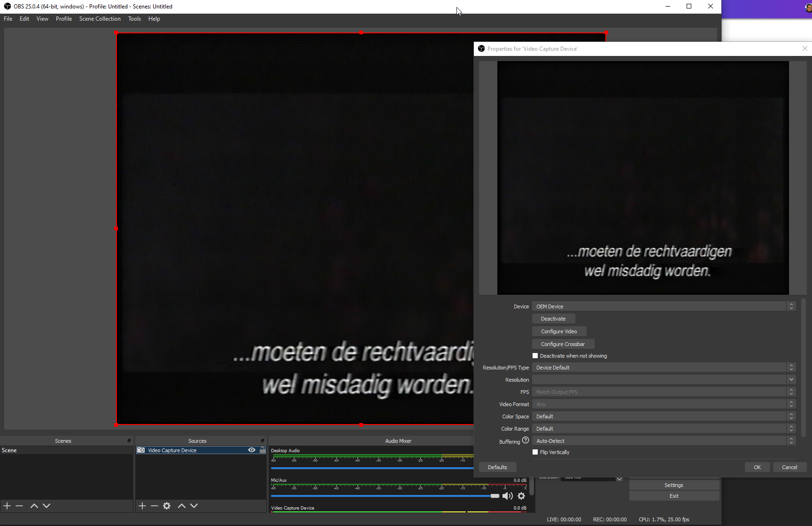Open the Tools menu

[x=134, y=19]
